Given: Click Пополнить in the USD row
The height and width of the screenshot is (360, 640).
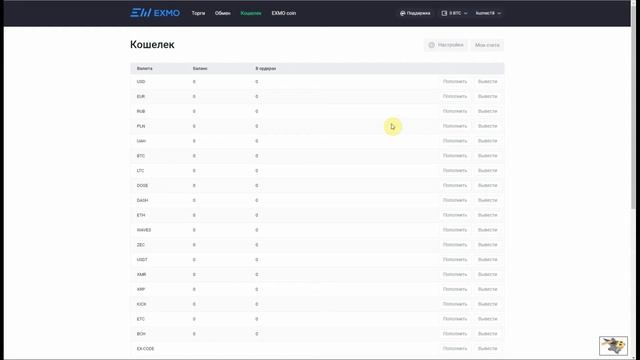Looking at the screenshot, I should click(455, 82).
